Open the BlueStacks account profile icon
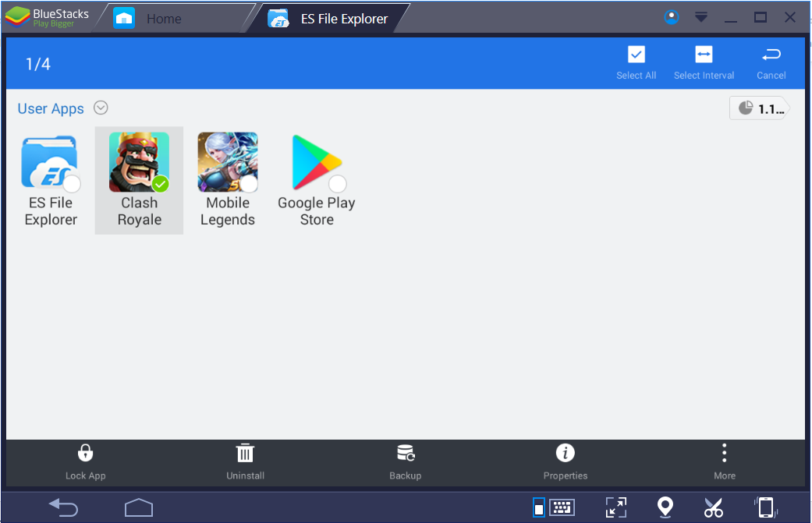 (671, 17)
